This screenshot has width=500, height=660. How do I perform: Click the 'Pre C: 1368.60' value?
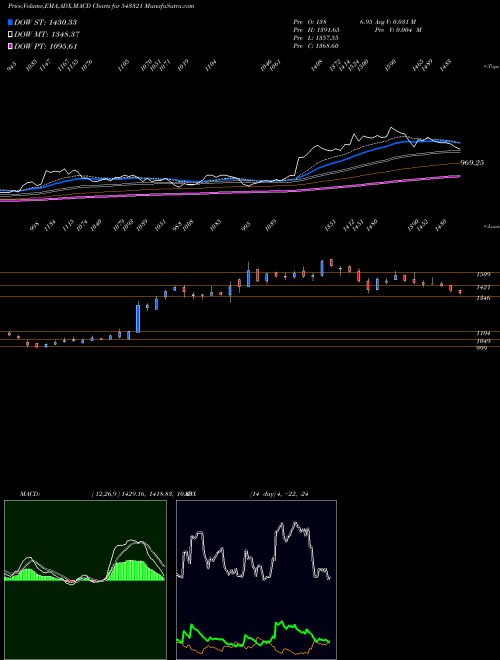(x=316, y=46)
